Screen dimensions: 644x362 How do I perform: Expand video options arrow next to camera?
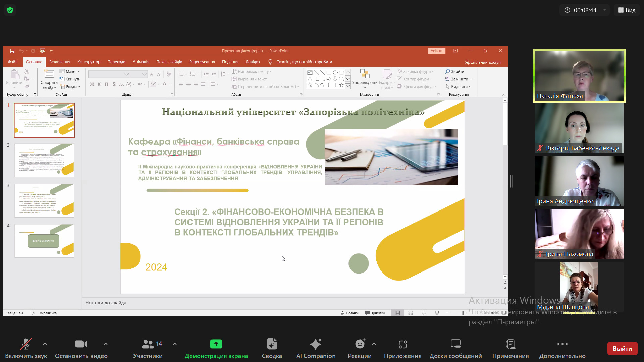[x=106, y=344]
